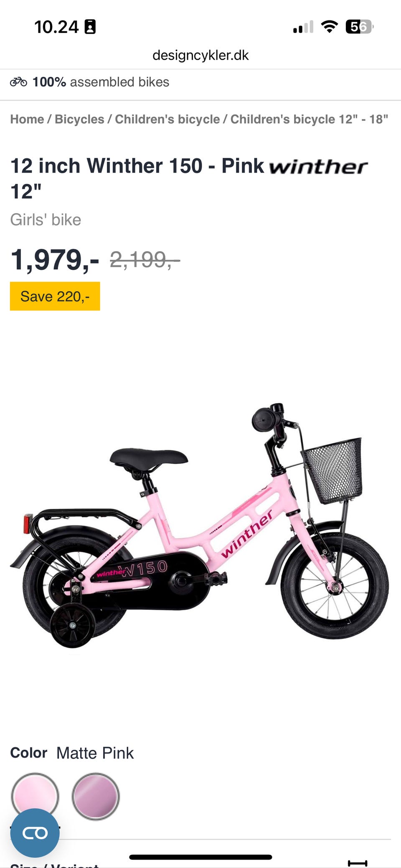401x868 pixels.
Task: Select the Matte Pink color swatch
Action: [35, 796]
